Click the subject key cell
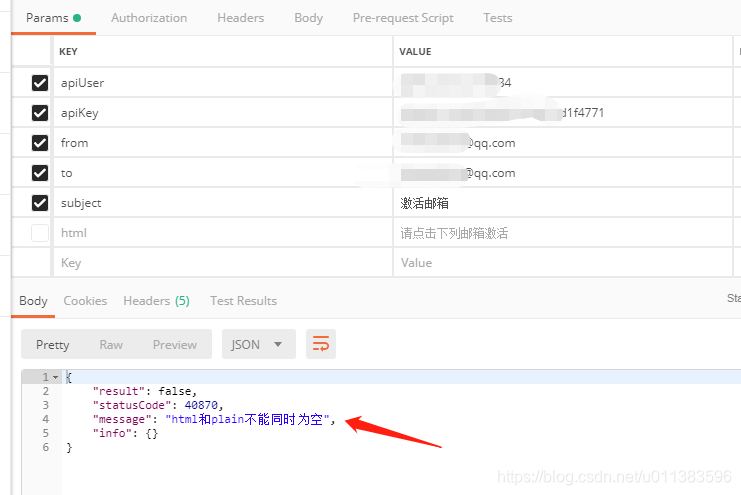741x495 pixels. pyautogui.click(x=223, y=203)
